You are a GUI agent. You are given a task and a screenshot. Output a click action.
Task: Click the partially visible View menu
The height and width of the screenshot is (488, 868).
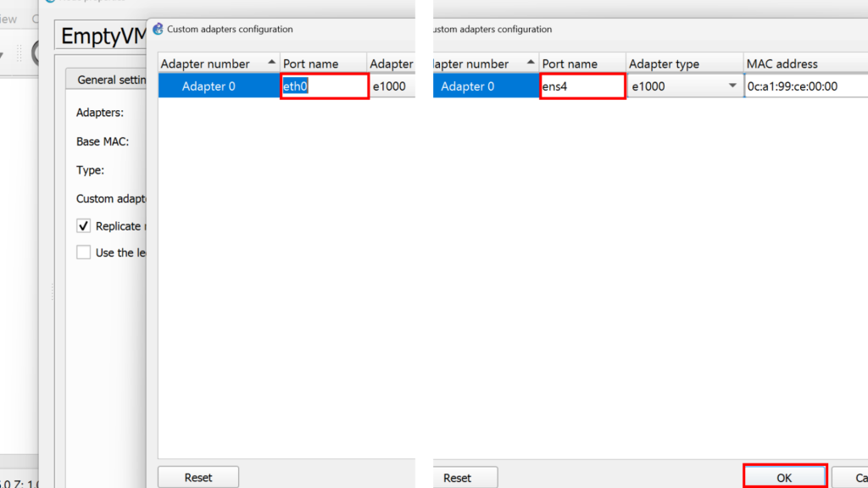click(x=8, y=19)
